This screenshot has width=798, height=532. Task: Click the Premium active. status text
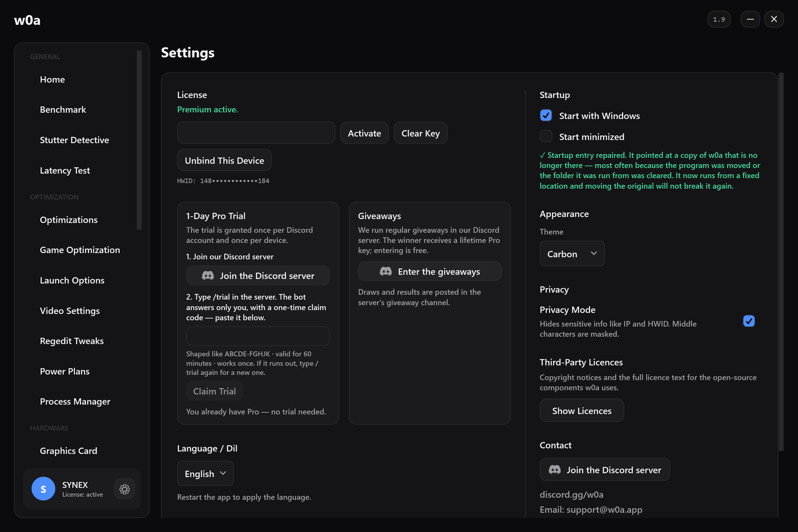[208, 110]
